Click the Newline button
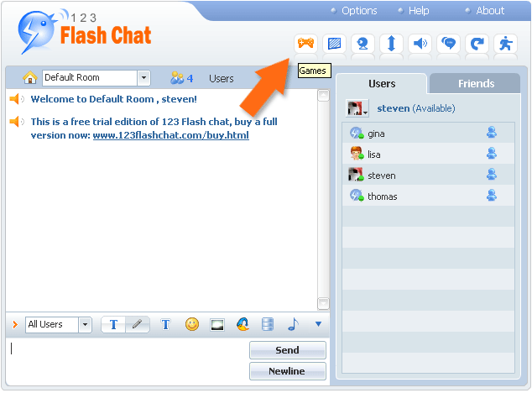The width and height of the screenshot is (532, 393). [287, 371]
